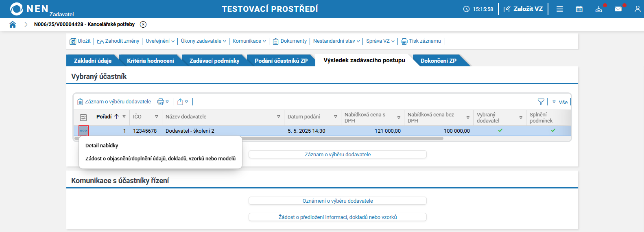Open filter arrow for IČO column

pyautogui.click(x=157, y=117)
